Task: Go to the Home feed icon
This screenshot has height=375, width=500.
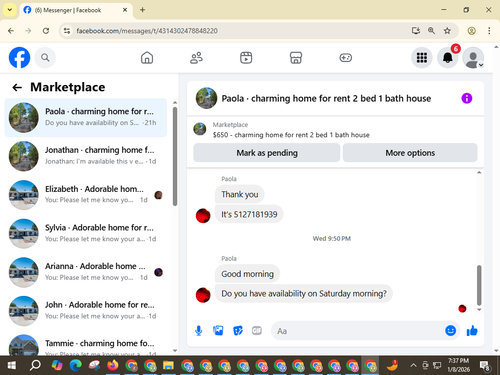Action: point(147,58)
